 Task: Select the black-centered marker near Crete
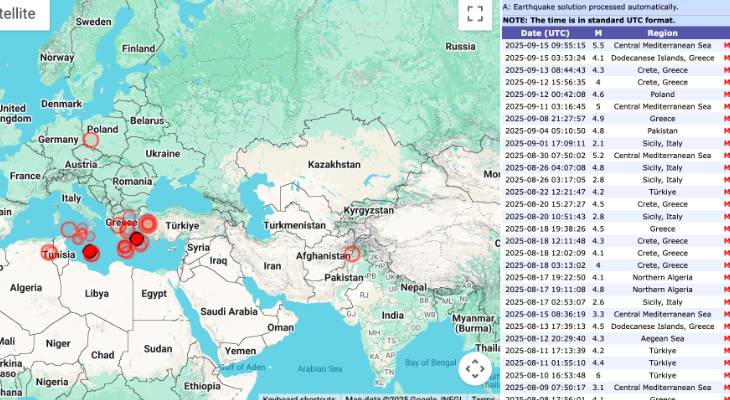point(137,239)
